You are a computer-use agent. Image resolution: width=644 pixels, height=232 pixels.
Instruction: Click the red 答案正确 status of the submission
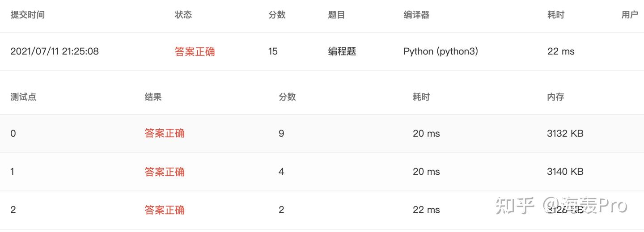point(195,52)
